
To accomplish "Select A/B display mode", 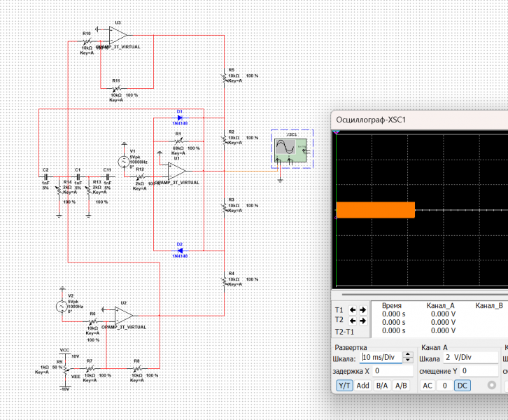I will [401, 386].
